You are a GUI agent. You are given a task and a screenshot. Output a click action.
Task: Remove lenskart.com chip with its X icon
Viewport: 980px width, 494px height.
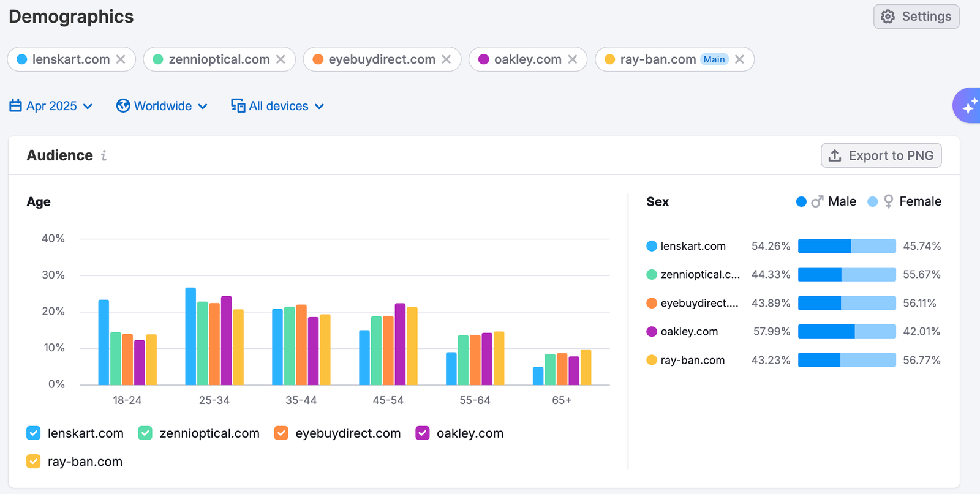[121, 59]
